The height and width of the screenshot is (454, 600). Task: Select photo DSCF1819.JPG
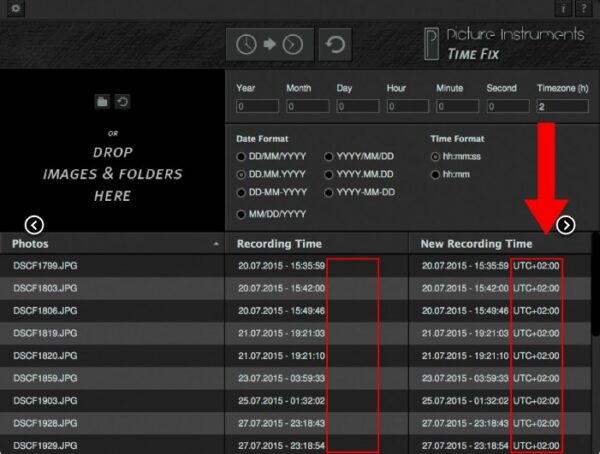pyautogui.click(x=45, y=333)
